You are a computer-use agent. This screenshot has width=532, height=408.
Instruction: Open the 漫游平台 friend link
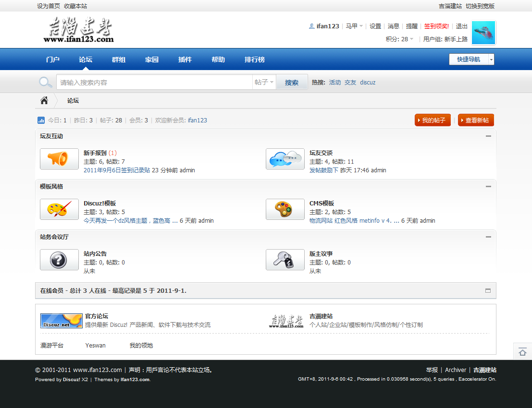coord(52,345)
